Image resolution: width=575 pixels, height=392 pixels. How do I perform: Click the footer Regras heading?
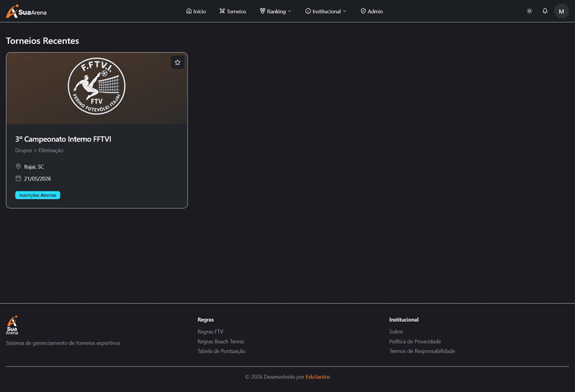[206, 319]
